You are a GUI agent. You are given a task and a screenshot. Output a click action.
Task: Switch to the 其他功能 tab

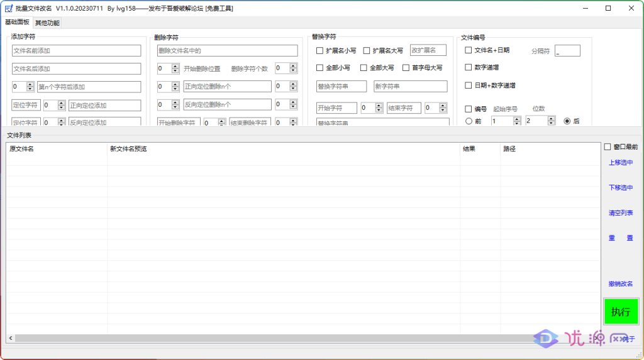click(x=47, y=23)
